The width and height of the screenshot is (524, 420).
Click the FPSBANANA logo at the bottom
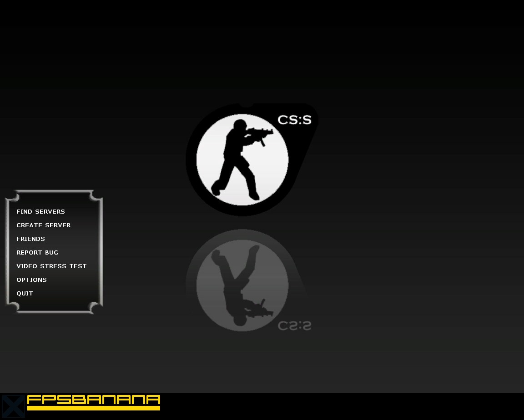93,401
